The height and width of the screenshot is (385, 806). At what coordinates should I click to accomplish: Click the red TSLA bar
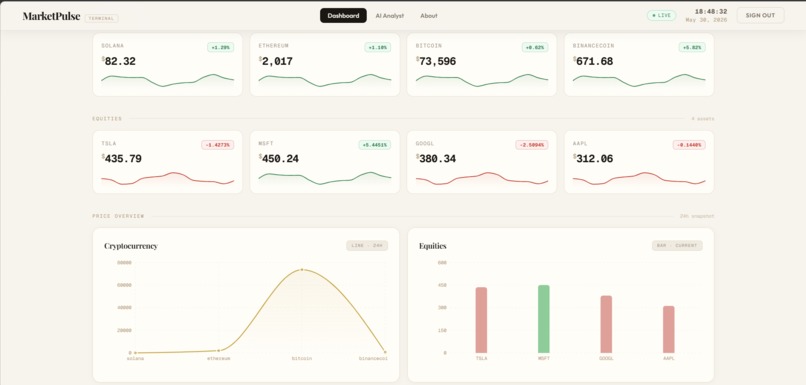pyautogui.click(x=481, y=320)
